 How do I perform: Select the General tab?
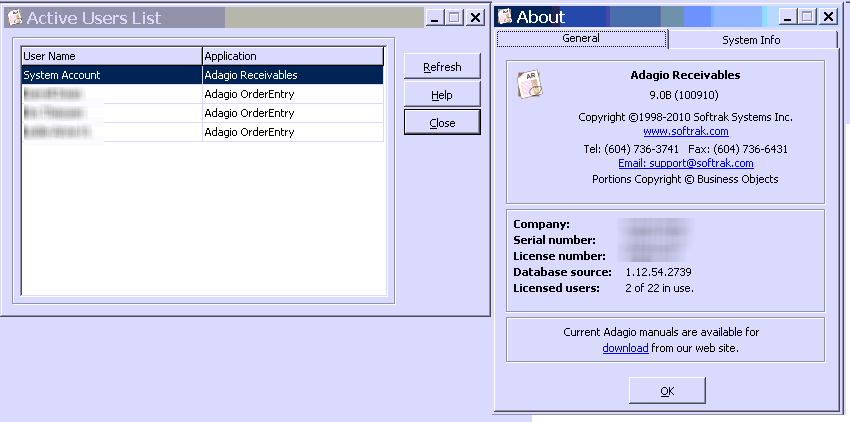tap(581, 38)
